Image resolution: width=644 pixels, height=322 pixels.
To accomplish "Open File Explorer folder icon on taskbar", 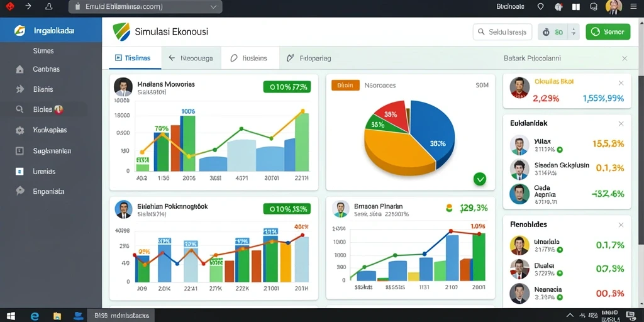I will pyautogui.click(x=57, y=316).
